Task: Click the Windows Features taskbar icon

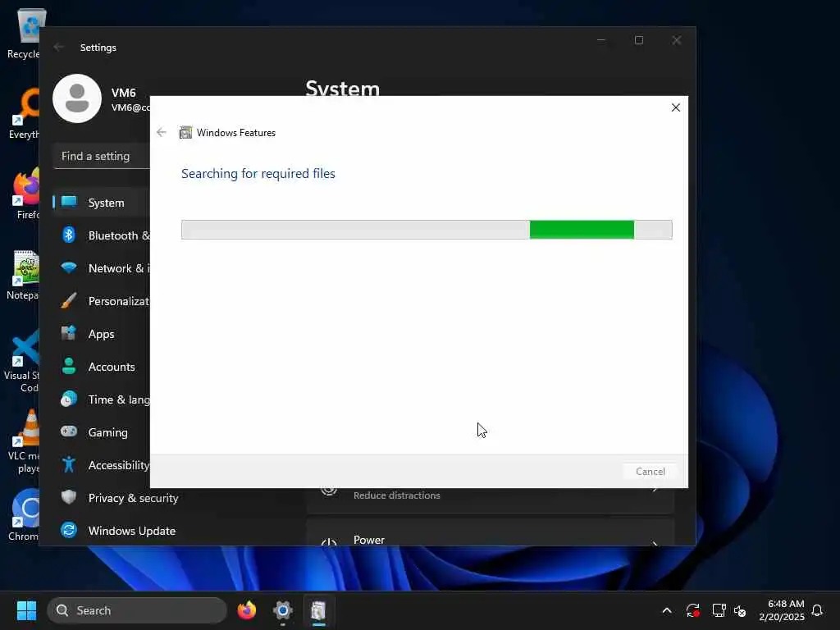Action: (x=319, y=610)
